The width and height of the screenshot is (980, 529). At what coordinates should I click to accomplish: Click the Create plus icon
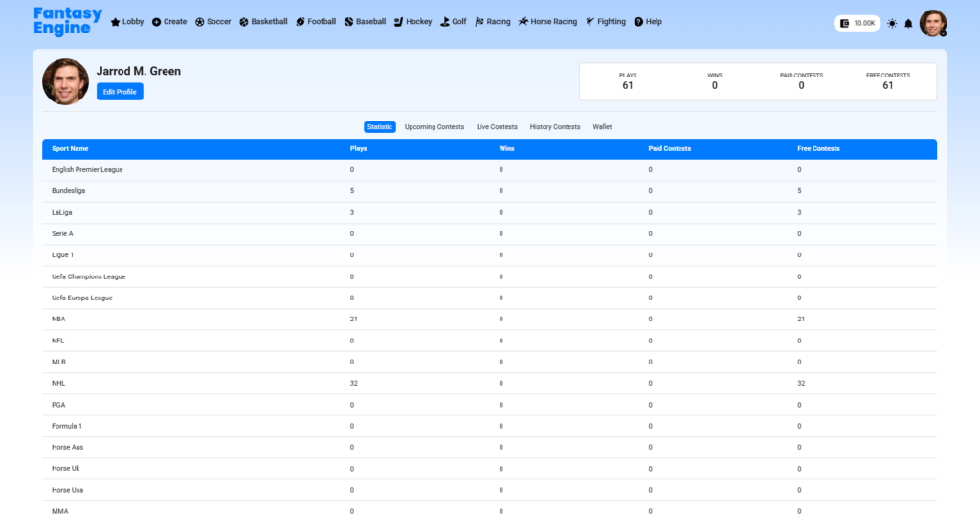coord(157,22)
